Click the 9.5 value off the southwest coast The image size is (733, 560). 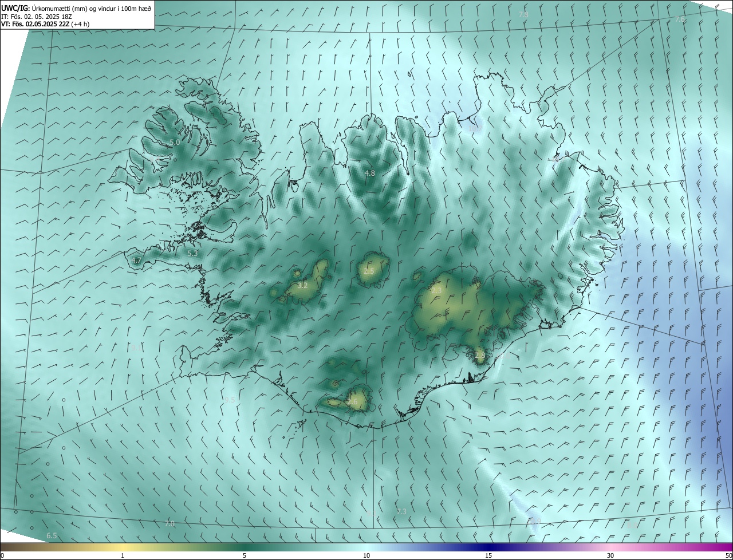pyautogui.click(x=230, y=400)
